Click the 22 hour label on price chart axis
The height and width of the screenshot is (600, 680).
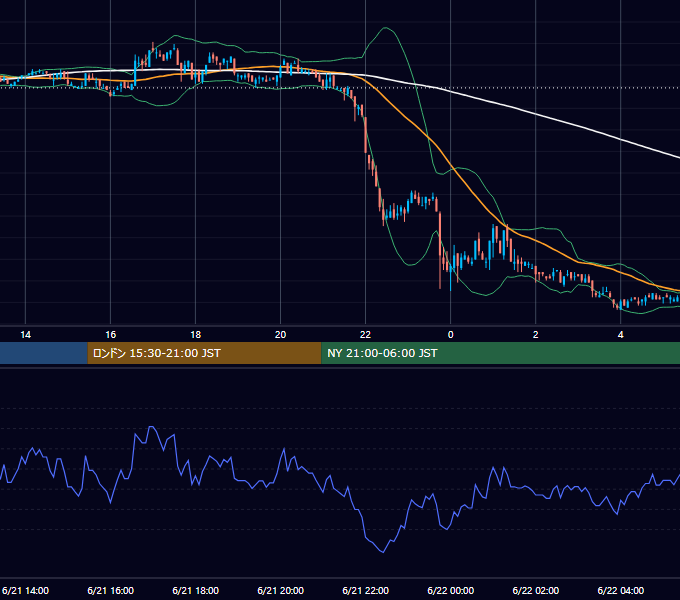(366, 335)
